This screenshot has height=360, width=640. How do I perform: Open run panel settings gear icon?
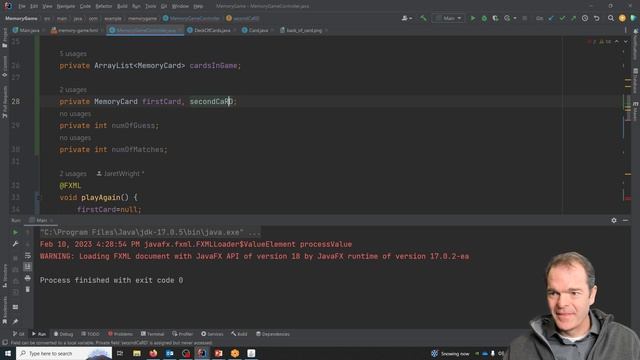(614, 220)
